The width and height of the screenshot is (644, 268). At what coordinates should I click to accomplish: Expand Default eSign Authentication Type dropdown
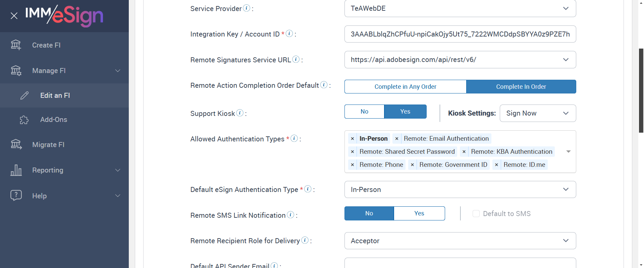[460, 190]
